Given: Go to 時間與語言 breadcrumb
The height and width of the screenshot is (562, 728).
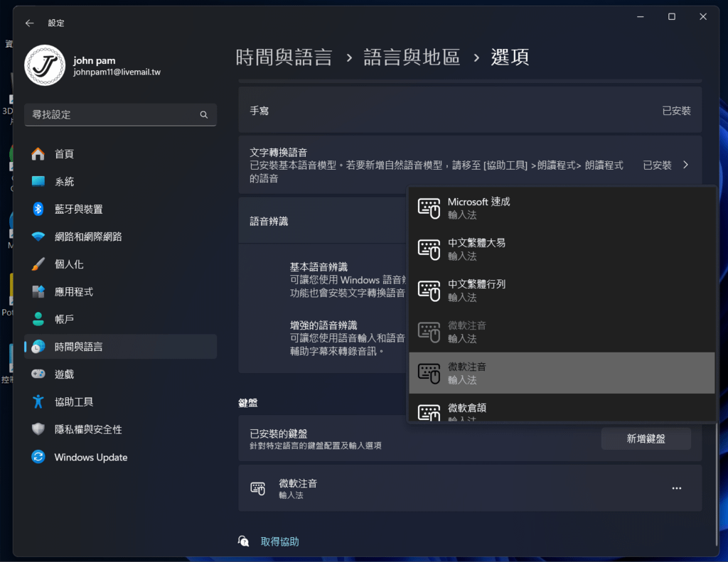Looking at the screenshot, I should (x=284, y=58).
